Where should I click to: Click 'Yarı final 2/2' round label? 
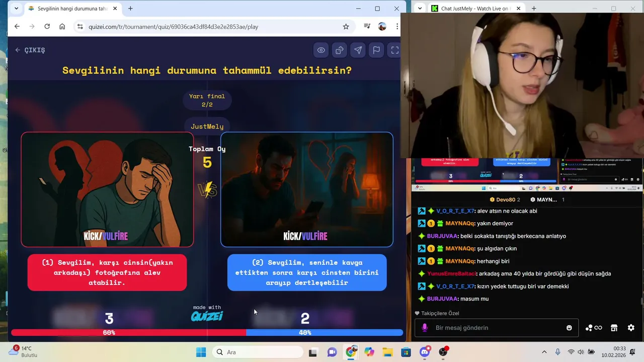coord(207,100)
